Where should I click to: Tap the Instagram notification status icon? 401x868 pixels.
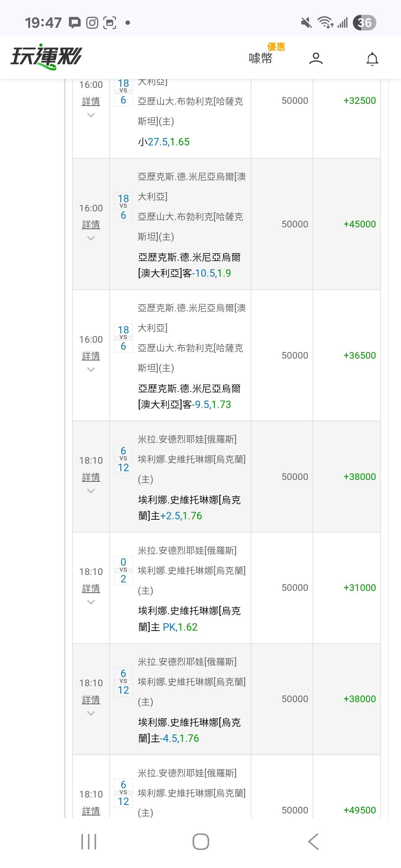coord(92,23)
